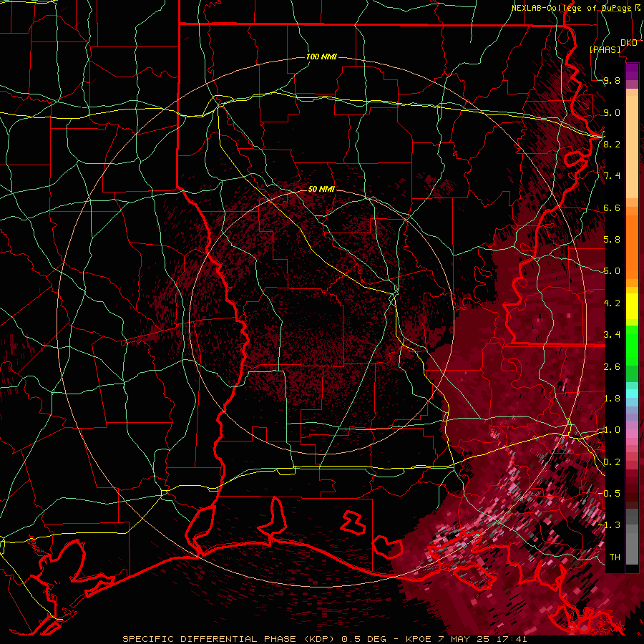Click the [PHAS] units label

point(605,50)
